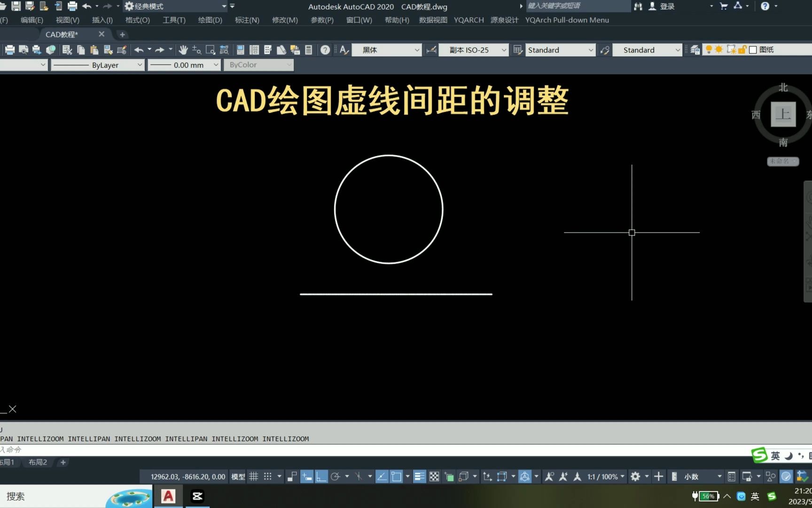This screenshot has height=508, width=812.
Task: Open the DesignCenter icon
Action: [x=254, y=50]
